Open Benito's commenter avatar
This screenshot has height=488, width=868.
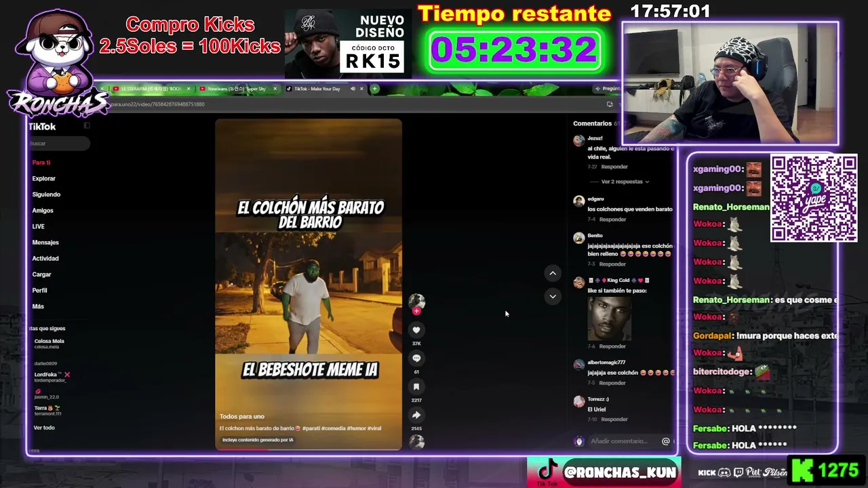coord(578,238)
